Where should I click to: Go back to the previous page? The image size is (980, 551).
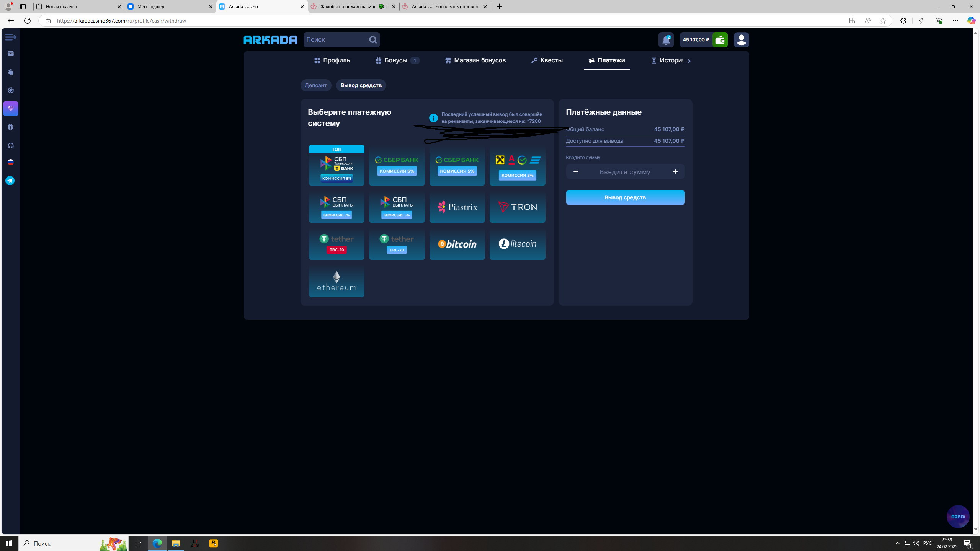(10, 21)
